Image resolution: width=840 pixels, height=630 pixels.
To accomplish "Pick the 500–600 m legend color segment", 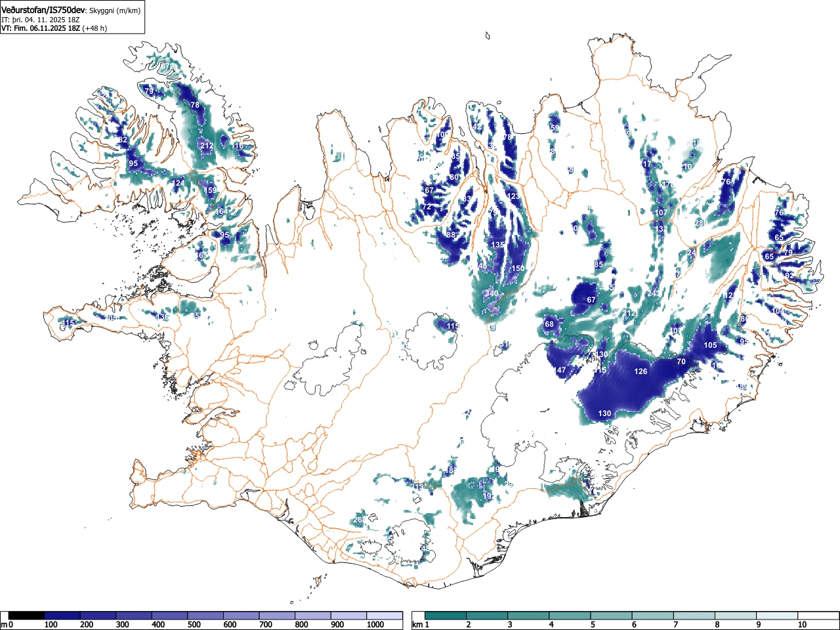I will 205,616.
